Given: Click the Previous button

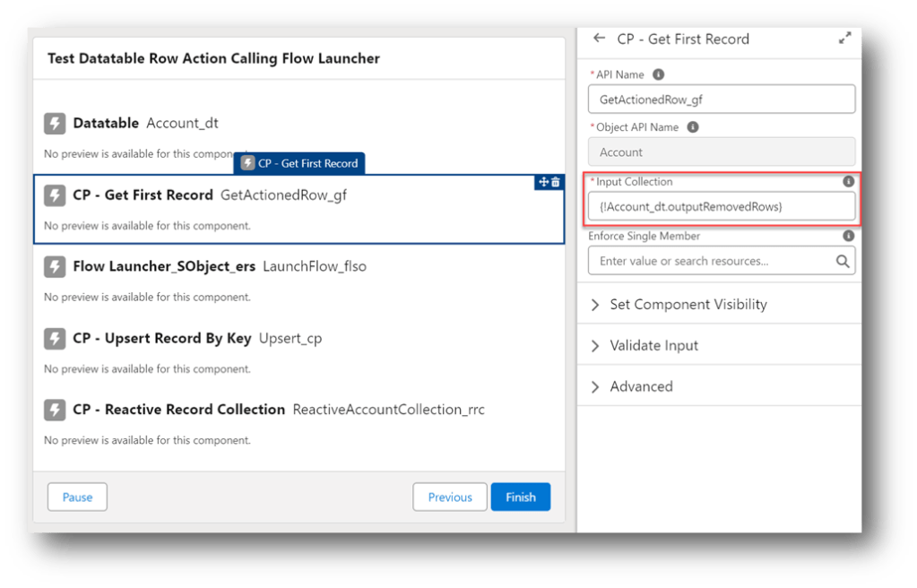Looking at the screenshot, I should pos(449,497).
